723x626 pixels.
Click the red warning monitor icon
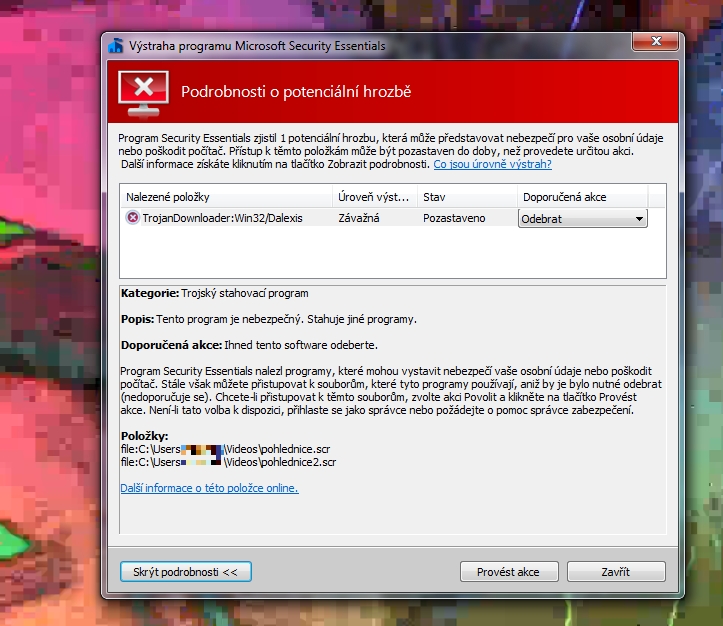pyautogui.click(x=143, y=94)
